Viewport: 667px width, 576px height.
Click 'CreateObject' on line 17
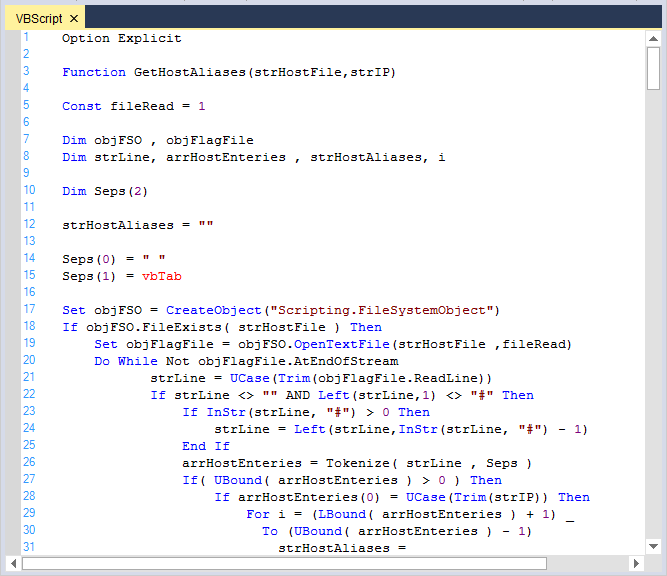pyautogui.click(x=214, y=311)
